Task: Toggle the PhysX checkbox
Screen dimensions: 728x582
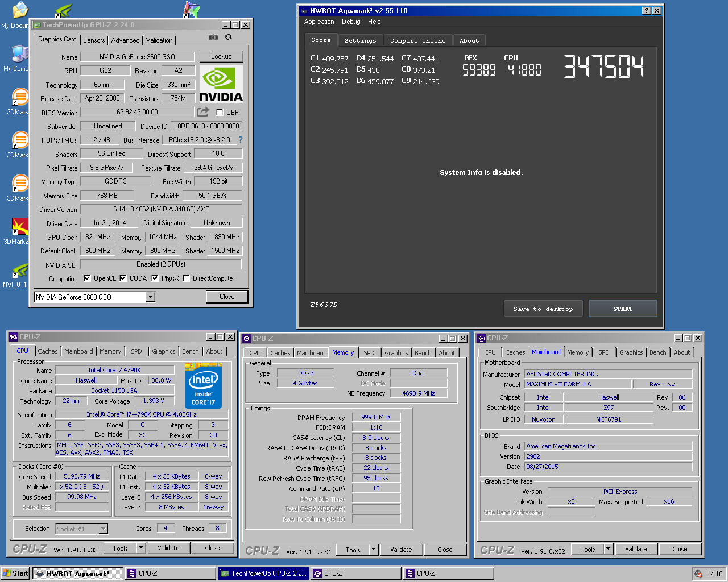Action: click(155, 278)
